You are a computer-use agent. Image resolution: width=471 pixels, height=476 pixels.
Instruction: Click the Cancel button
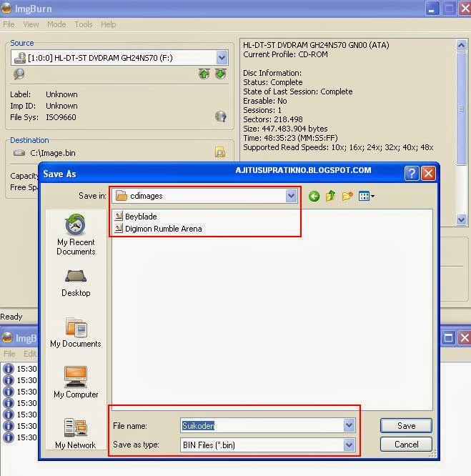406,445
